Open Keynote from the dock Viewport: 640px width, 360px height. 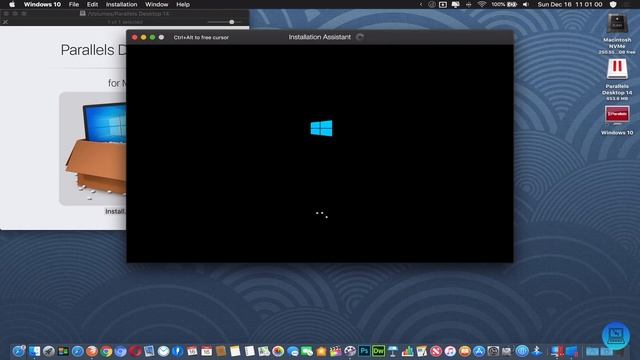(x=393, y=351)
